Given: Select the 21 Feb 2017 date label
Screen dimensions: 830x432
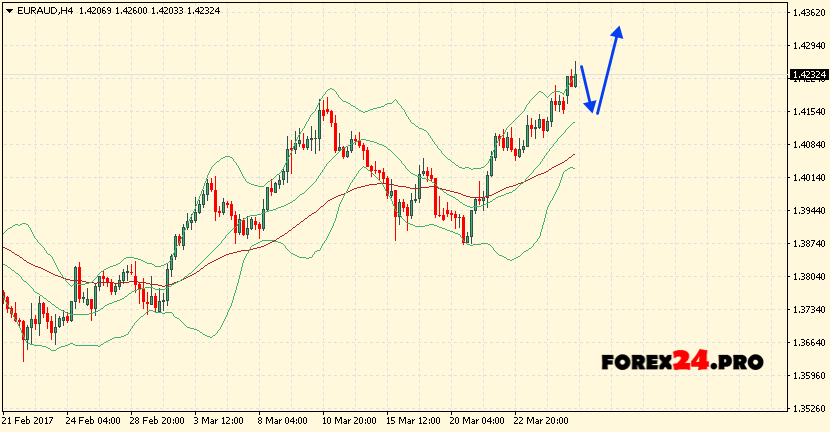Looking at the screenshot, I should 30,422.
